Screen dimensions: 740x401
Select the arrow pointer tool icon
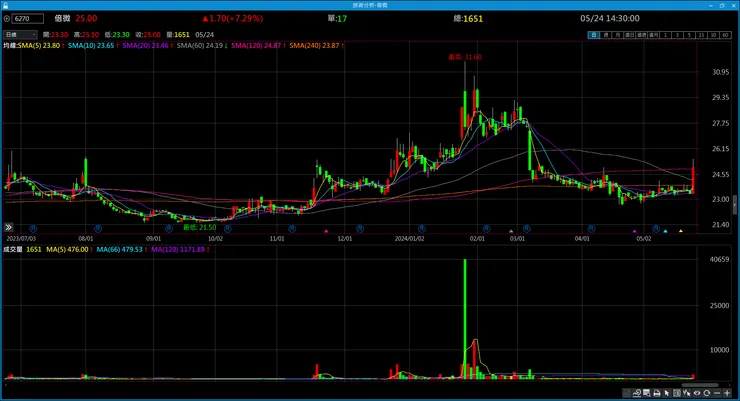(667, 393)
